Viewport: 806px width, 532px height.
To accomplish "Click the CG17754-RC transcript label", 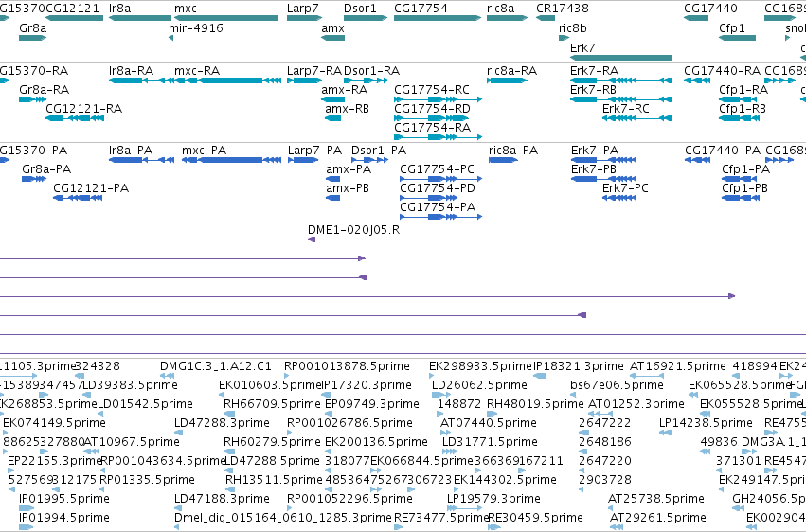I will [x=432, y=89].
